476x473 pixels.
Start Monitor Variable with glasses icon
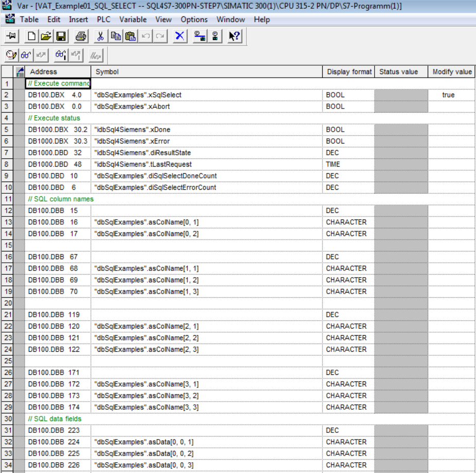point(26,55)
